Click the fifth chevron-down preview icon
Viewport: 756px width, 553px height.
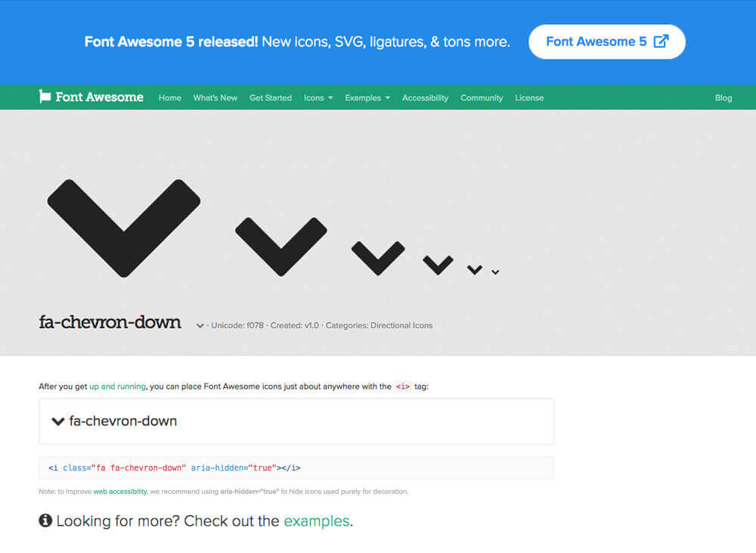475,270
